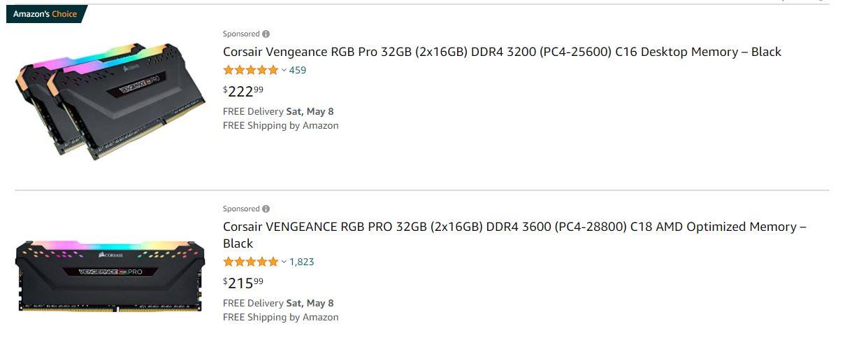868x361 pixels.
Task: Click FREE Shipping by Amazon under $222.99
Action: 281,125
